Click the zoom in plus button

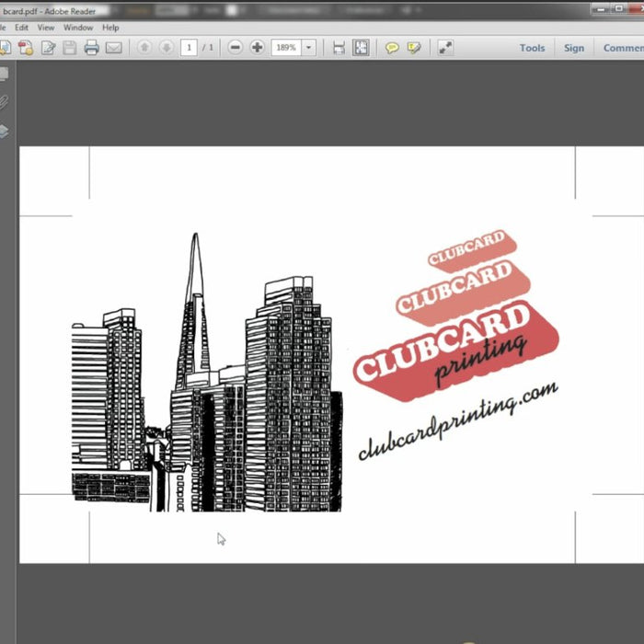click(x=257, y=48)
